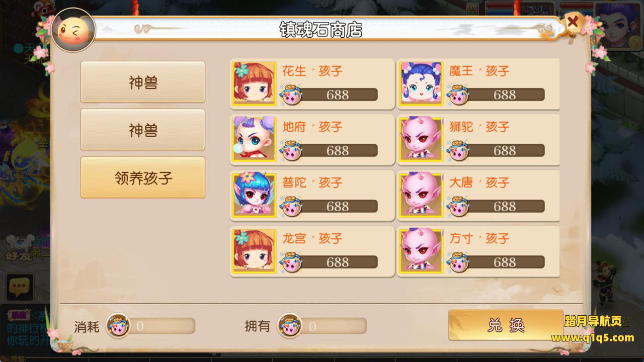This screenshot has width=644, height=362.
Task: Select the 狮驼 child portrait icon
Action: [421, 140]
